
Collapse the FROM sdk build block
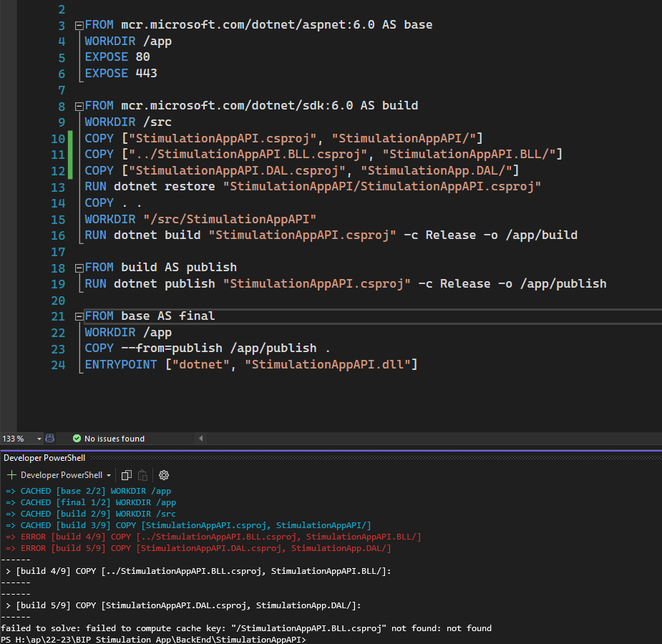[x=79, y=107]
